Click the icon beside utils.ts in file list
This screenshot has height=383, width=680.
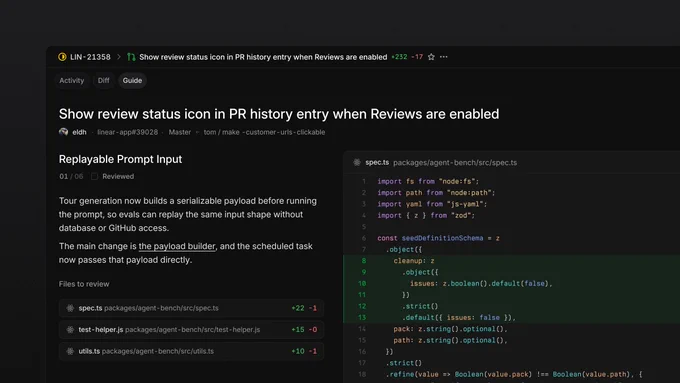point(70,351)
